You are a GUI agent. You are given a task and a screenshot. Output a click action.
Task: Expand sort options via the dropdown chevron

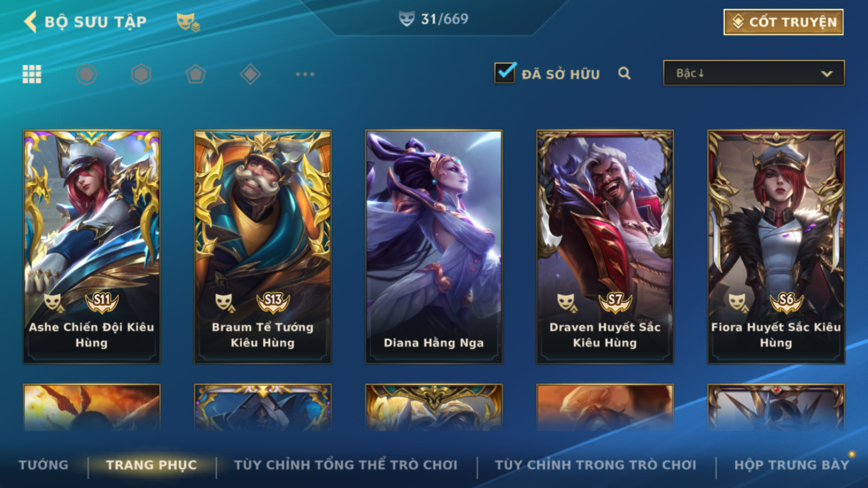click(x=827, y=74)
